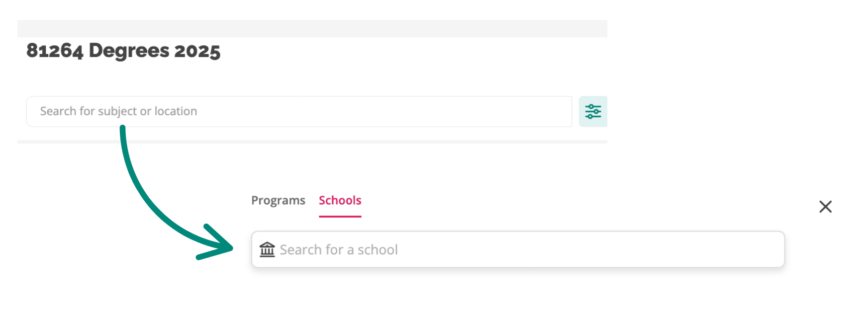Close the school search panel

[x=825, y=207]
